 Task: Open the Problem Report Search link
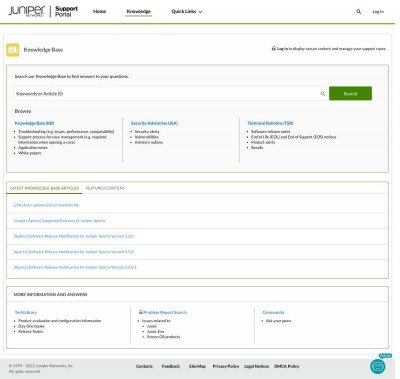tap(165, 312)
